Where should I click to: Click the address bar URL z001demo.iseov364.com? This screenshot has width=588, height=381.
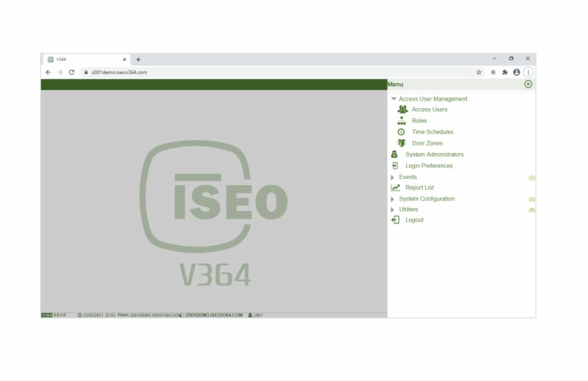click(120, 72)
